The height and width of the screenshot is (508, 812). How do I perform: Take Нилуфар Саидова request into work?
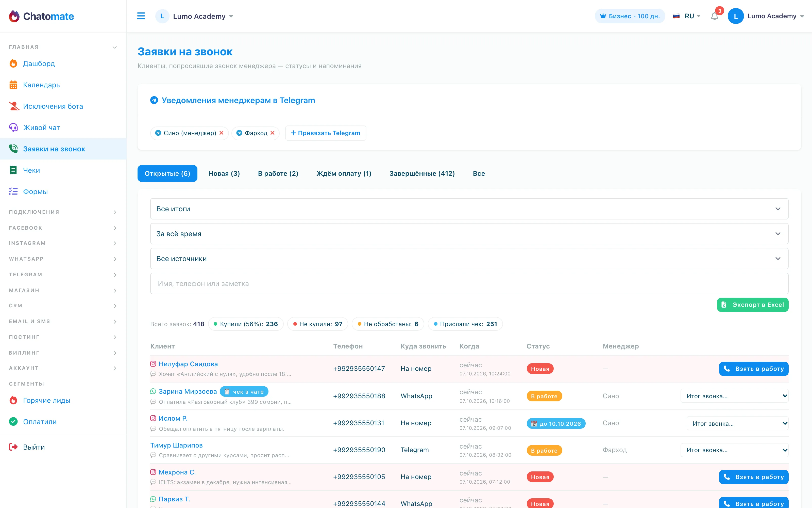click(754, 369)
